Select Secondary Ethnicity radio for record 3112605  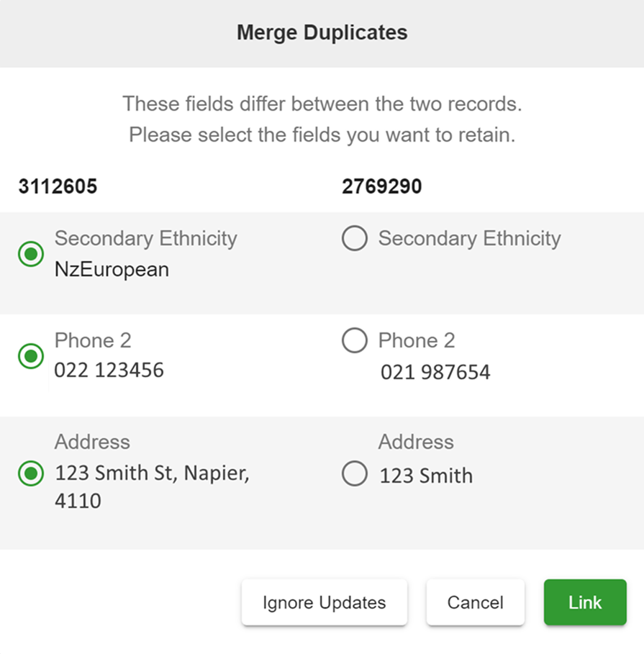31,253
